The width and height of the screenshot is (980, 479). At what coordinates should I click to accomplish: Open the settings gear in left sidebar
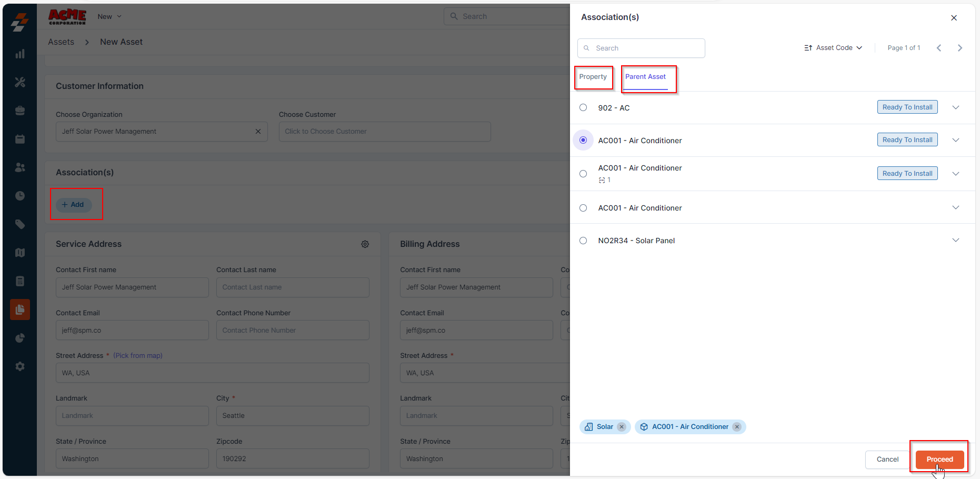(x=20, y=366)
